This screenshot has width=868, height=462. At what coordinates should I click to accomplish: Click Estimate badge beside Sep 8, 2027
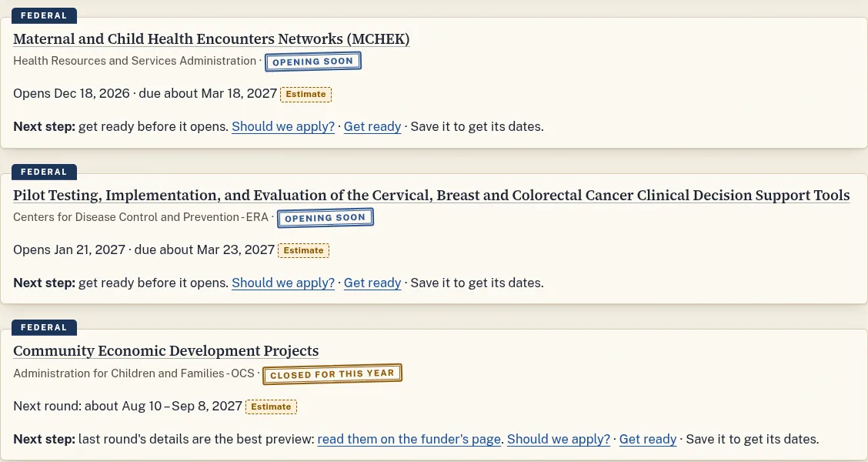pos(271,407)
